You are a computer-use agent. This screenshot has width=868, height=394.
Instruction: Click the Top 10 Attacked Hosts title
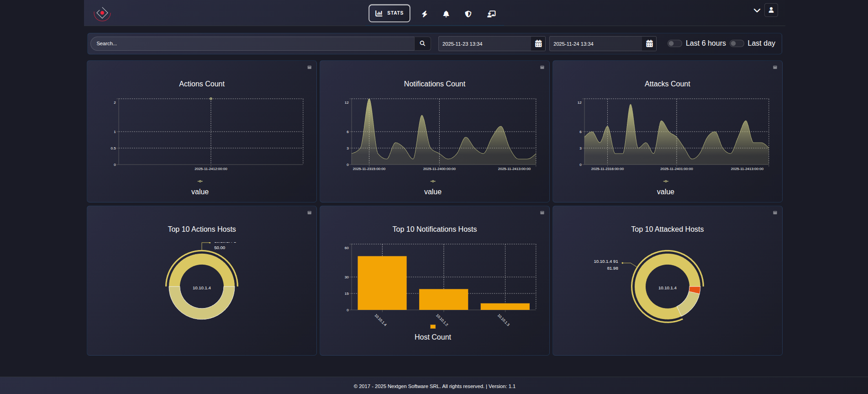(x=668, y=229)
